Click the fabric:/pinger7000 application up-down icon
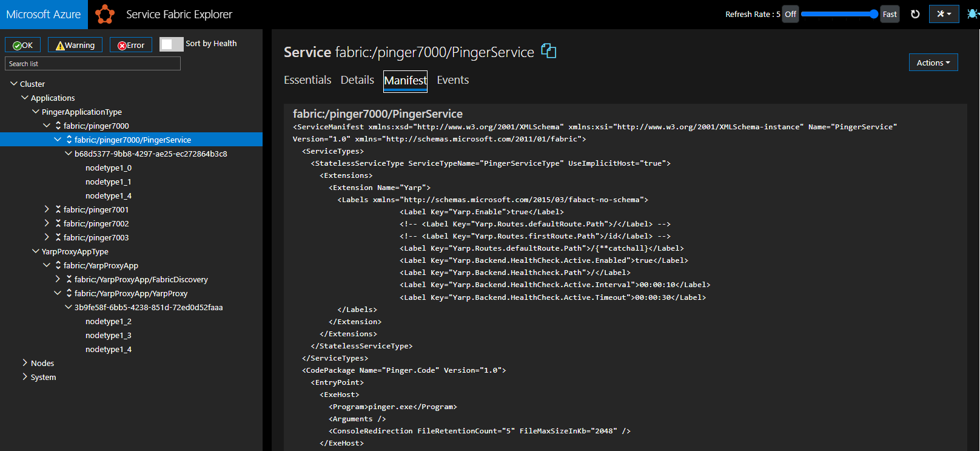 tap(58, 126)
